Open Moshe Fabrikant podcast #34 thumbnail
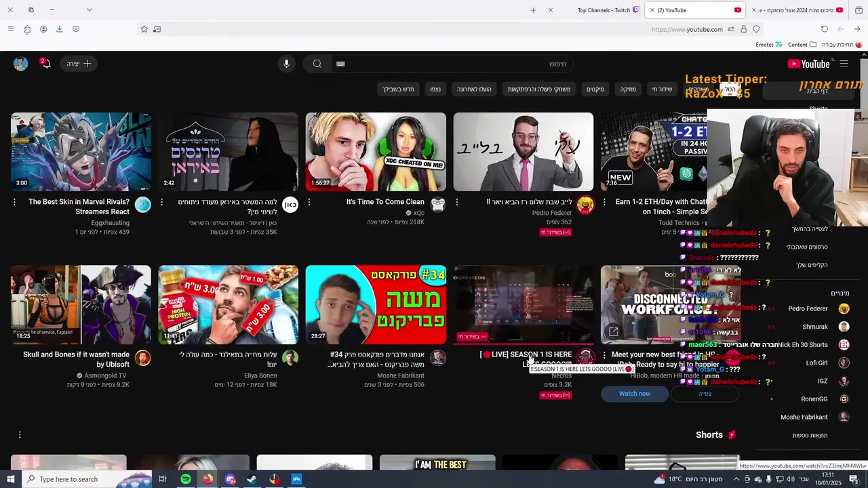The image size is (868, 488). (376, 304)
